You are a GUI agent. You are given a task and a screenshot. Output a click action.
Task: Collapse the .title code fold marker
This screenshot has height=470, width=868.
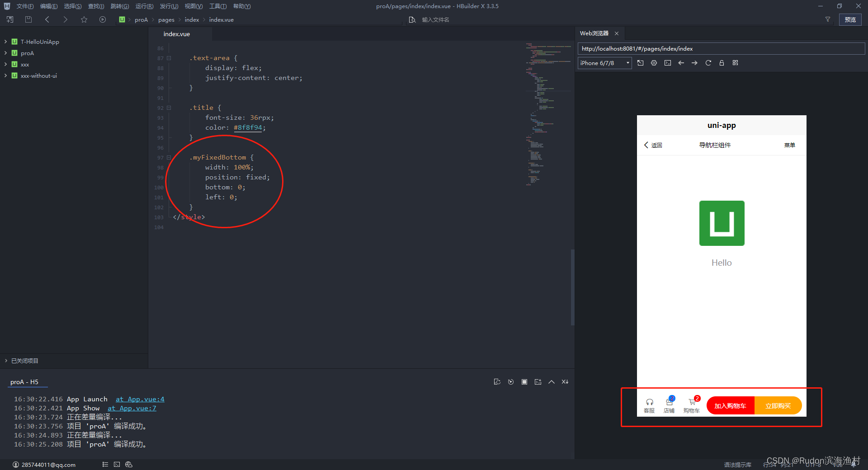[x=169, y=108]
